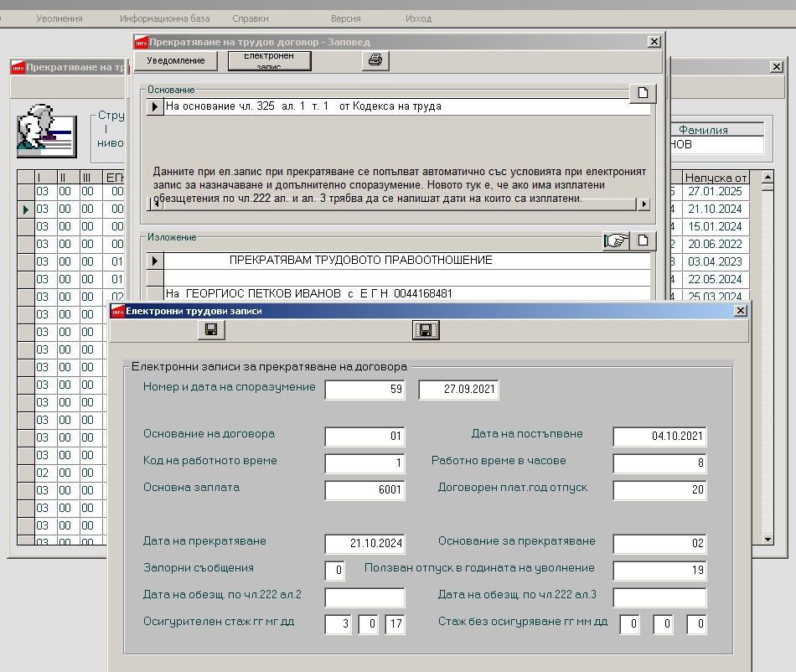This screenshot has width=796, height=672.
Task: Click the Основание на договора field
Action: [x=365, y=437]
